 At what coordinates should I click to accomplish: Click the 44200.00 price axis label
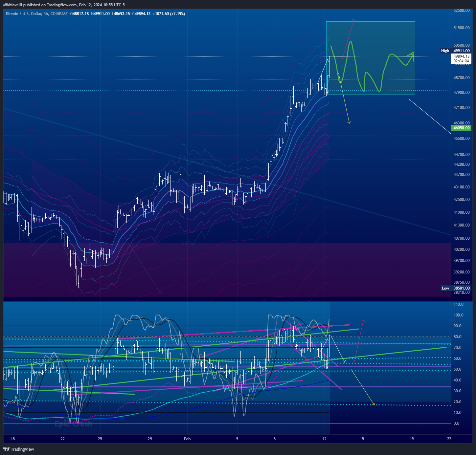[462, 164]
